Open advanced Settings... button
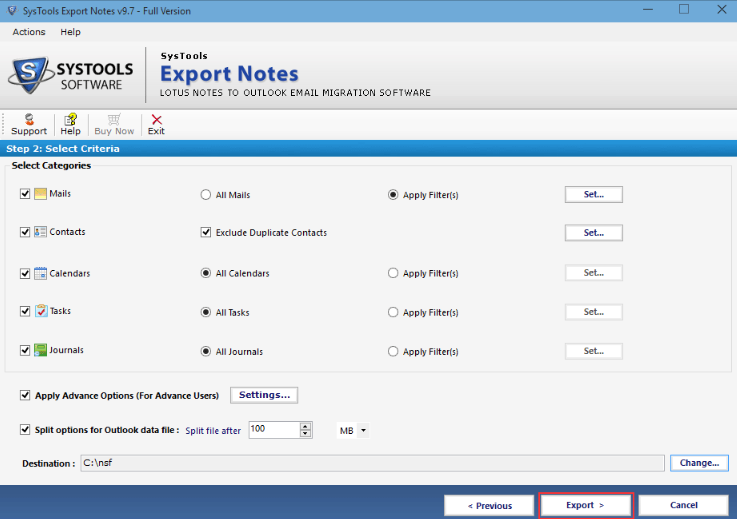The width and height of the screenshot is (737, 519). pos(264,395)
